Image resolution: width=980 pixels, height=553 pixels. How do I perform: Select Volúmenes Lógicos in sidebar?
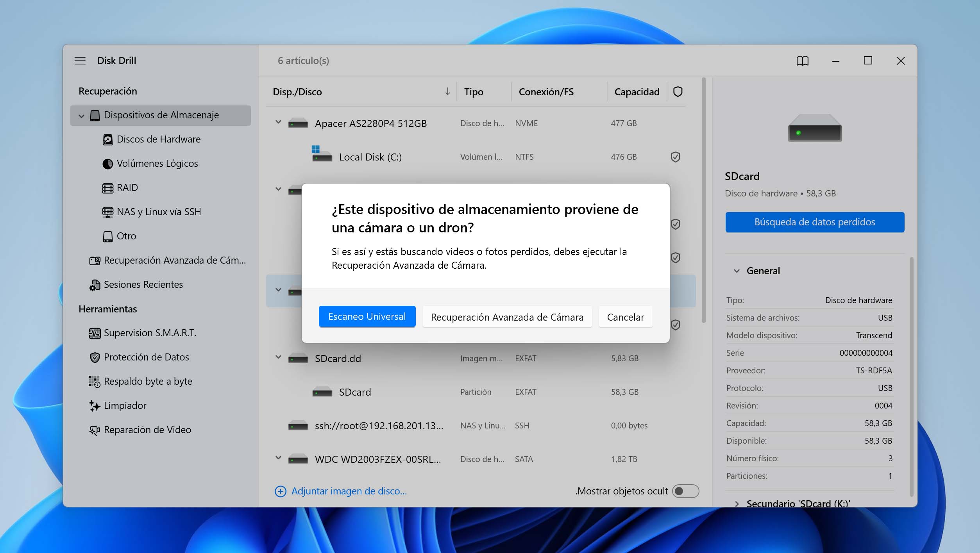(157, 164)
